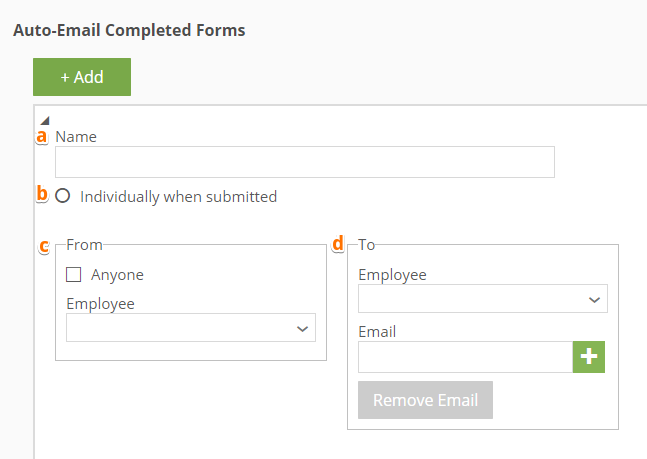
Task: Click into the Email input field
Action: click(464, 357)
